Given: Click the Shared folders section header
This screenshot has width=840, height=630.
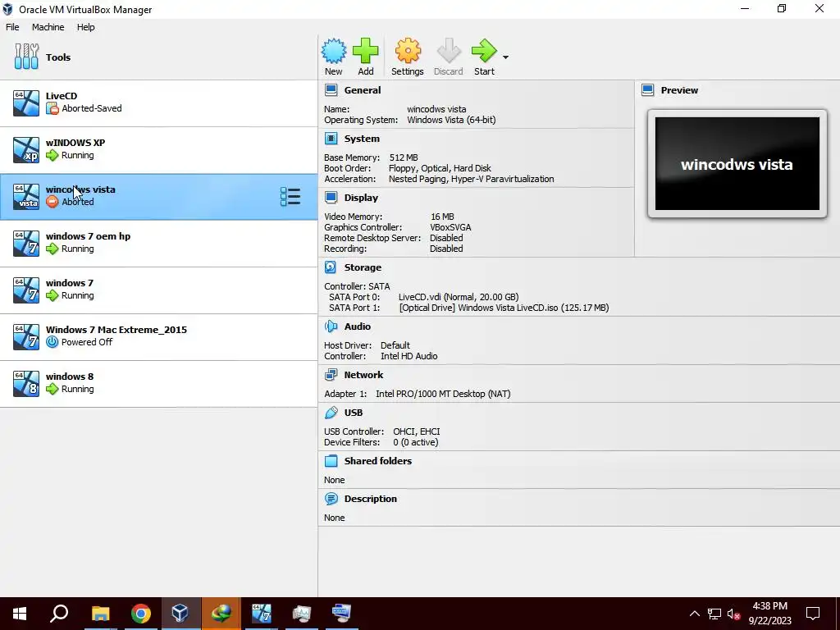Looking at the screenshot, I should point(377,461).
